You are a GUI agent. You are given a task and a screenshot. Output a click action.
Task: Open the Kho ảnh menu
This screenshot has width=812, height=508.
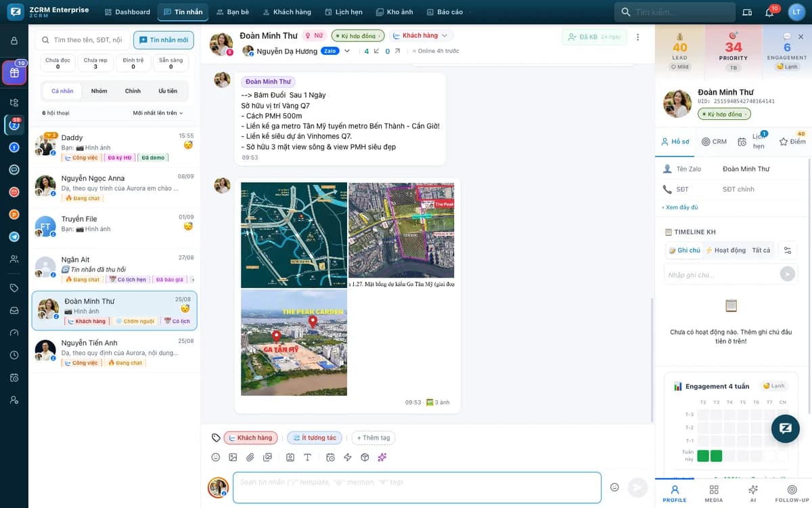tap(394, 12)
